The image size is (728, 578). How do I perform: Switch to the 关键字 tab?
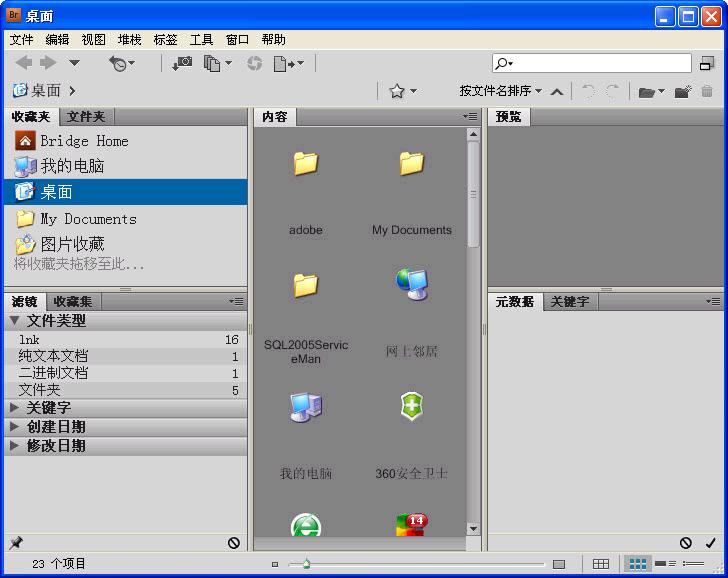(569, 301)
